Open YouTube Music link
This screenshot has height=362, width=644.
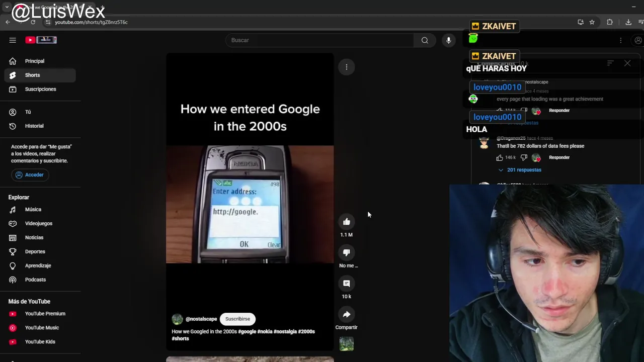40,328
